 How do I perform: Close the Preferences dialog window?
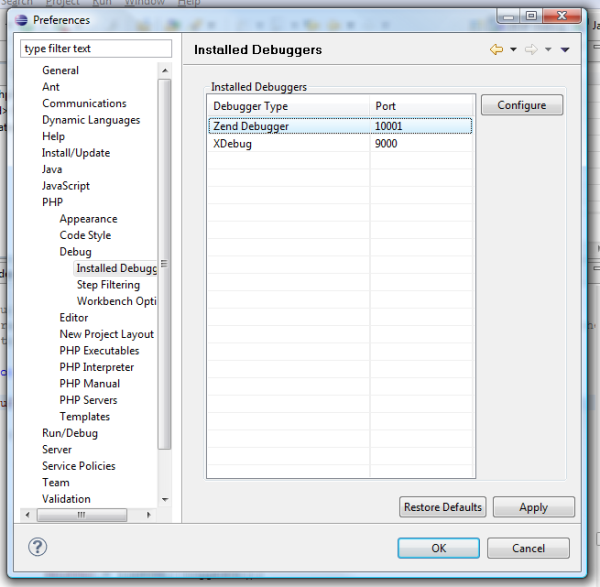pos(561,16)
